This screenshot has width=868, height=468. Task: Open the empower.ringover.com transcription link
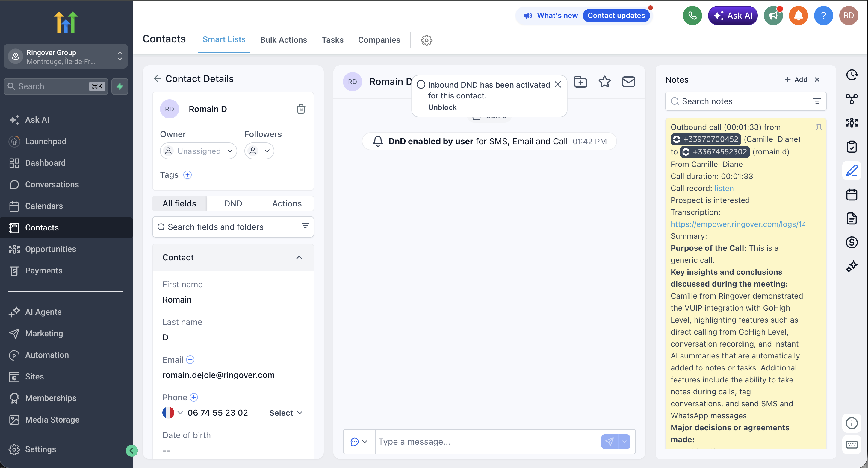click(x=737, y=224)
